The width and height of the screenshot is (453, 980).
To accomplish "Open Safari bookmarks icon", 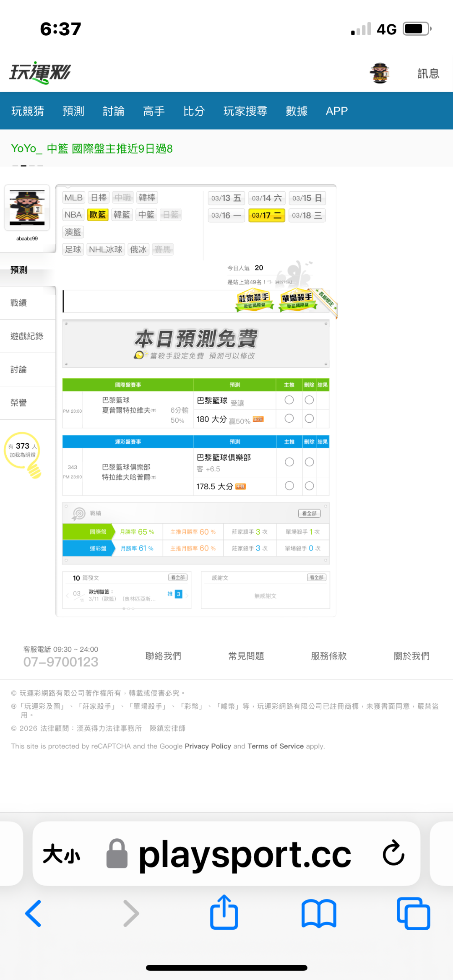I will (x=319, y=912).
